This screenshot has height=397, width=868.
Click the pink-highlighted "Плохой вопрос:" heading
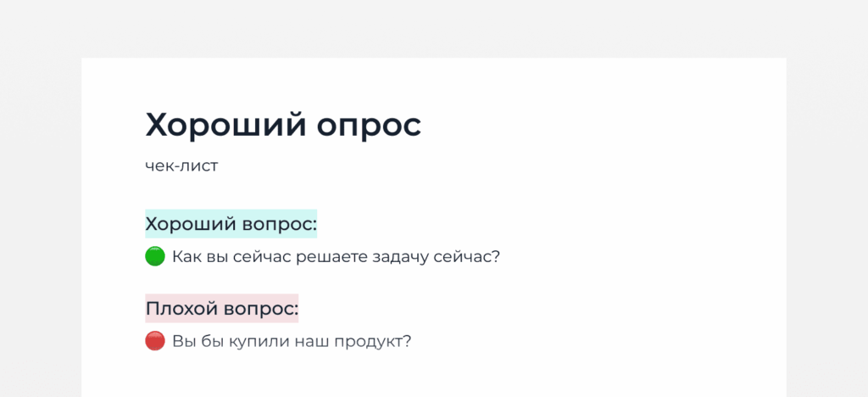(221, 309)
